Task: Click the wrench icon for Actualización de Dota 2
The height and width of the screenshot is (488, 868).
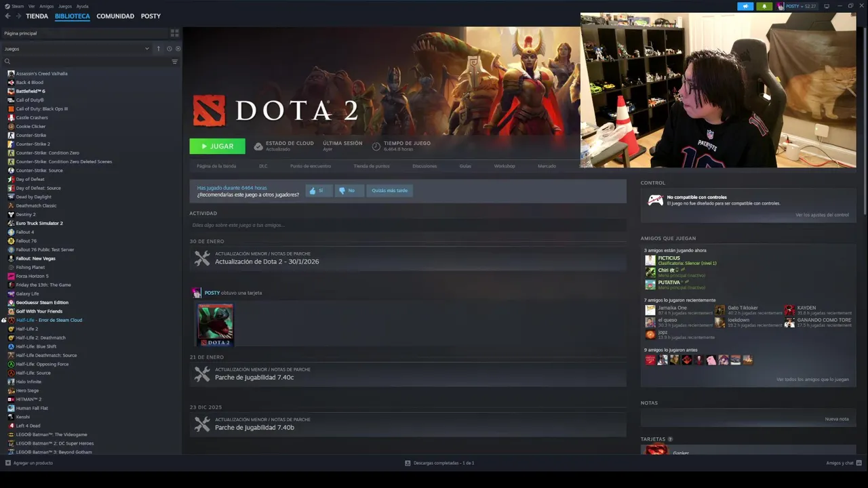Action: tap(202, 258)
